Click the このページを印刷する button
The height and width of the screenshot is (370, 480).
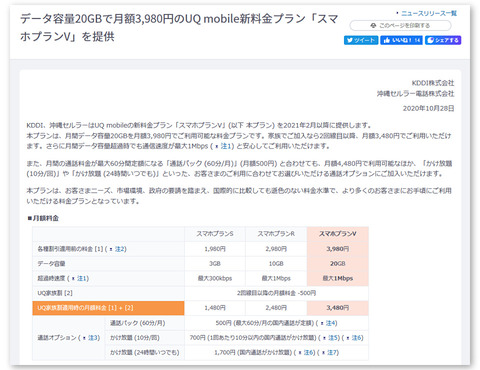point(400,25)
